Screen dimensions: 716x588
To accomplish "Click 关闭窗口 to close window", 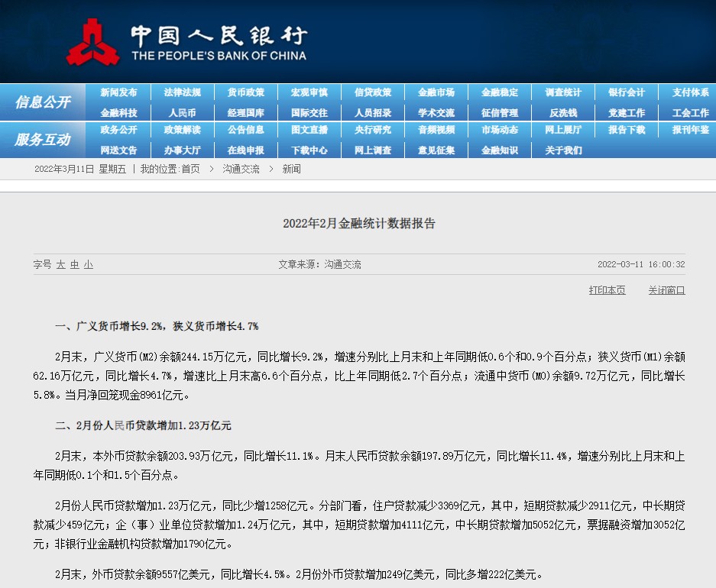I will point(666,290).
